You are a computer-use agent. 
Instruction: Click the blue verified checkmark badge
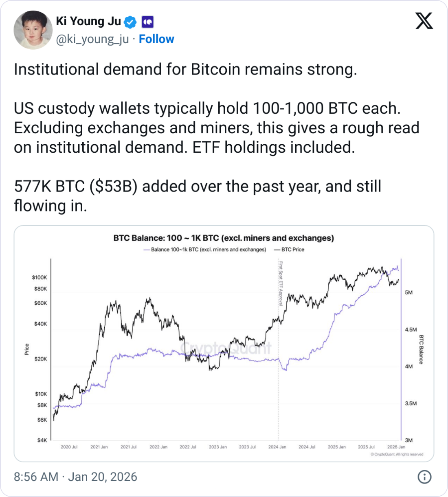coord(130,22)
